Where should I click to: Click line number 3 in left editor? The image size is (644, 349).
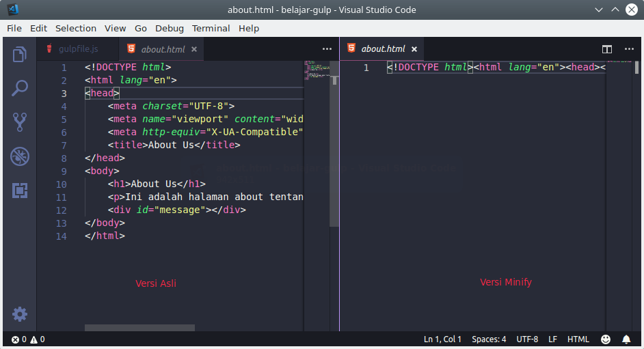coord(64,94)
